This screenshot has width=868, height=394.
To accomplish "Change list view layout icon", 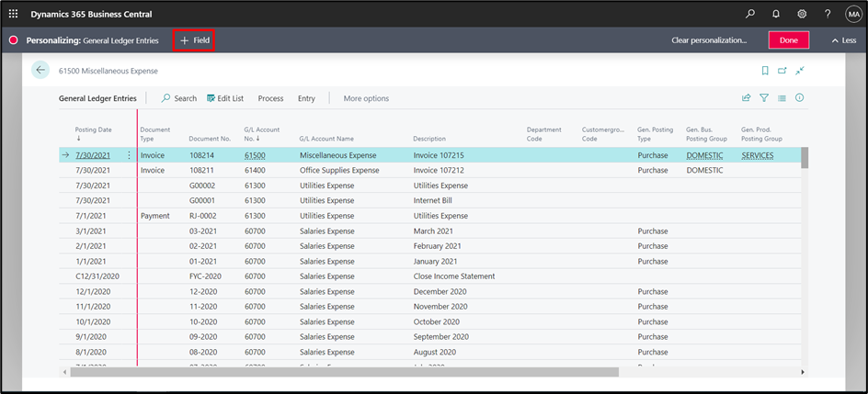I will point(782,97).
